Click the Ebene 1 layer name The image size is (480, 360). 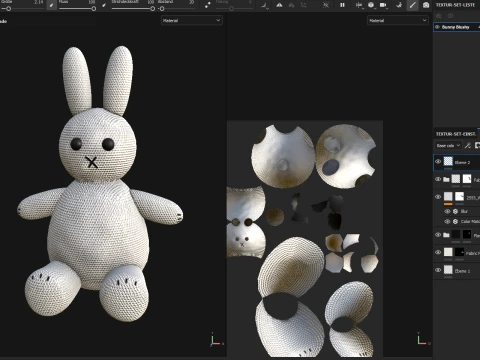462,271
